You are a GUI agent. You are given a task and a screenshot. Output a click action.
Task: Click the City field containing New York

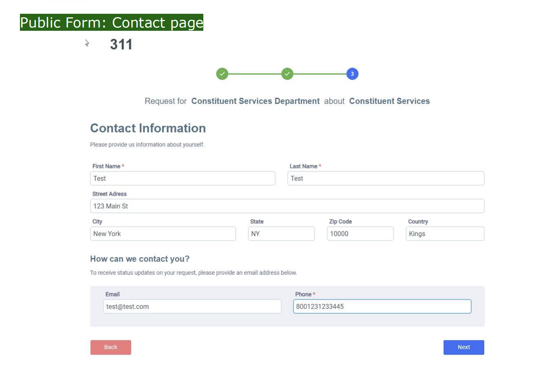(x=163, y=234)
